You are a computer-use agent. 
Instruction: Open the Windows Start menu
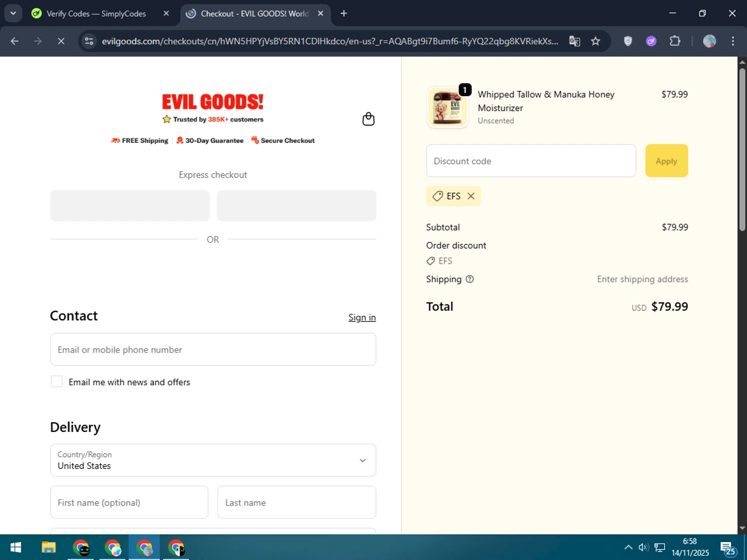pos(15,548)
